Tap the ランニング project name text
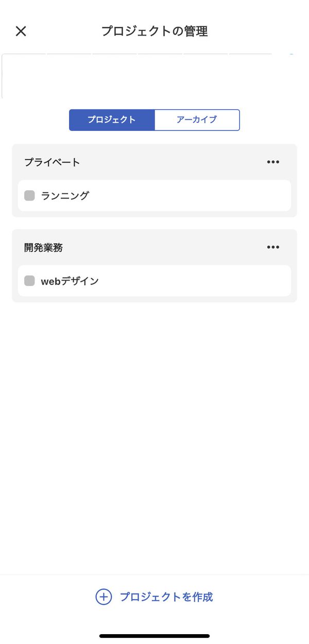This screenshot has width=309, height=644. tap(65, 195)
